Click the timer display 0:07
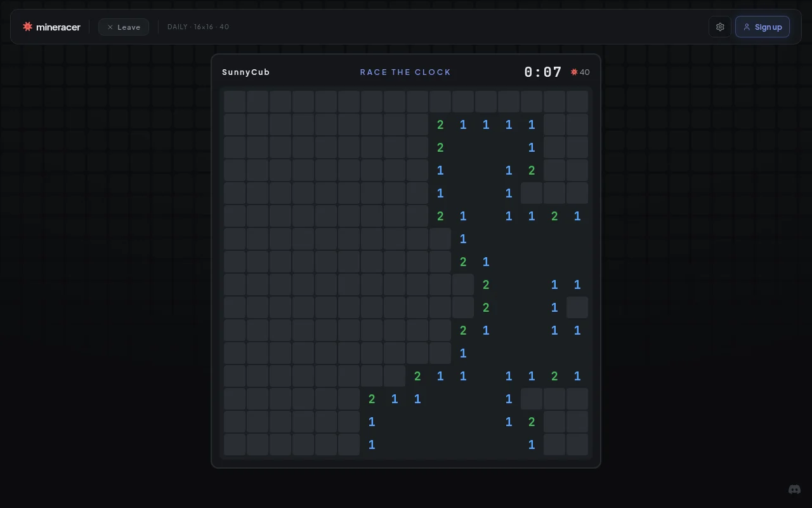This screenshot has width=812, height=508. (x=543, y=72)
